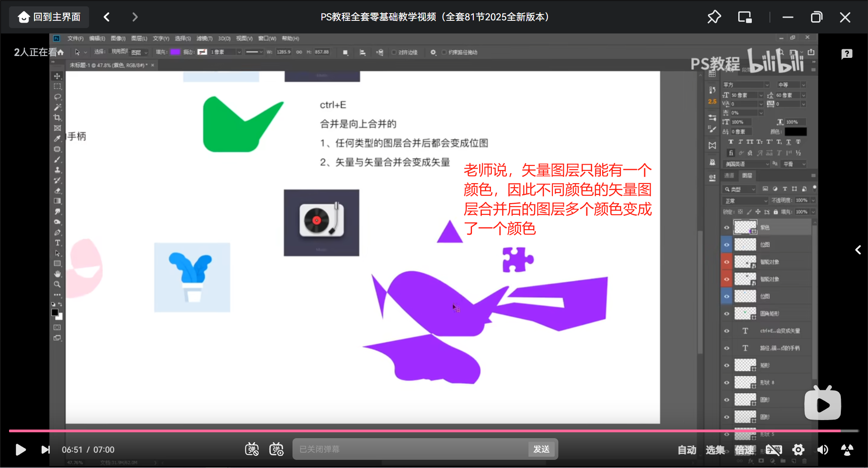868x468 pixels.
Task: Open the 编辑(E) menu
Action: (x=97, y=38)
